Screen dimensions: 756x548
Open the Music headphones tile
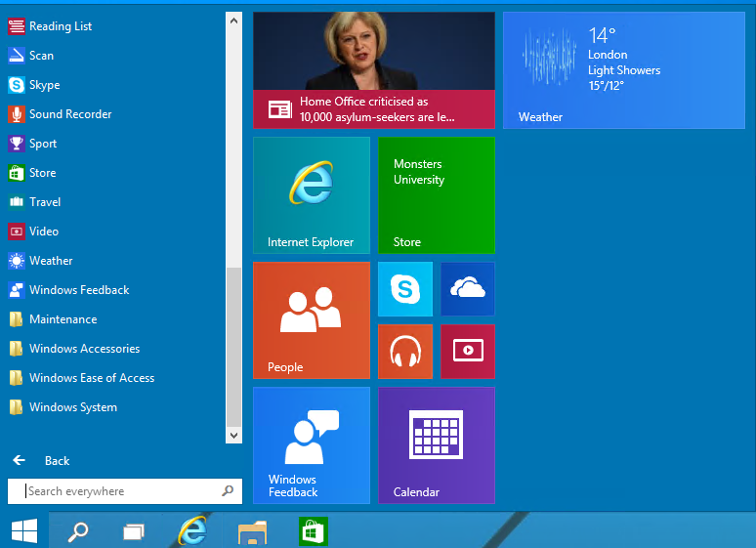[x=405, y=352]
